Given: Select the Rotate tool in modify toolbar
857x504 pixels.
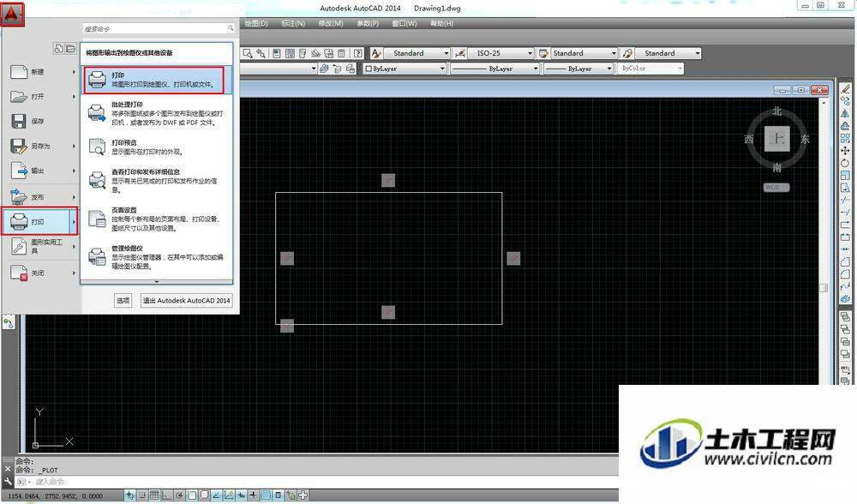Looking at the screenshot, I should [845, 163].
